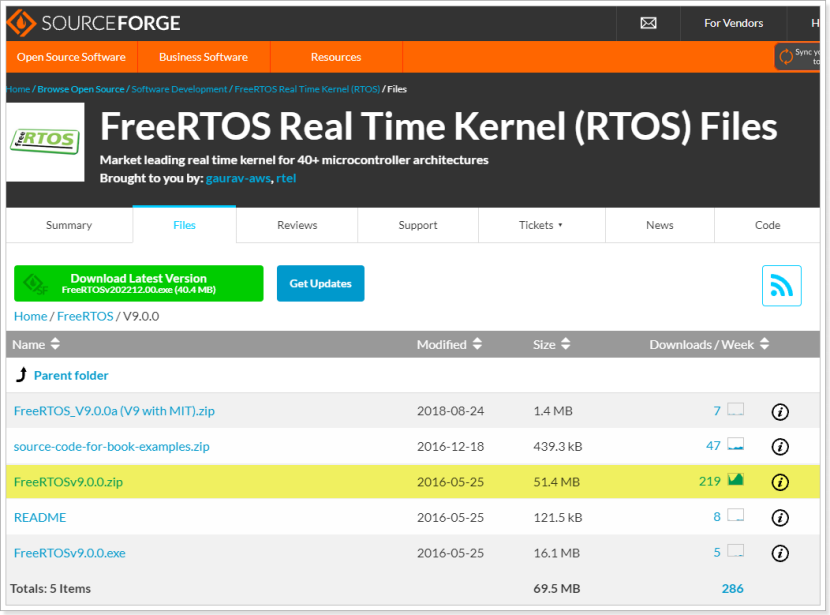This screenshot has height=615, width=830.
Task: Click Totals: 5 Items text
Action: pos(50,588)
